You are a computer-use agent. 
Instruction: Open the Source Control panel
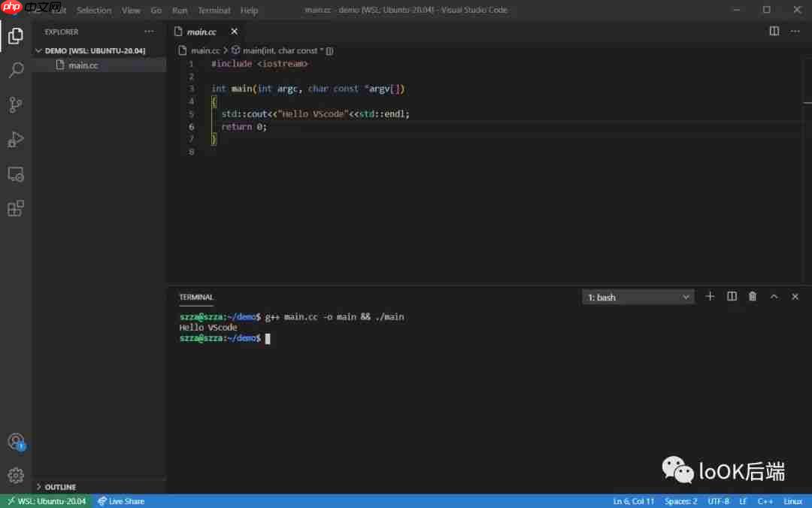(x=16, y=104)
